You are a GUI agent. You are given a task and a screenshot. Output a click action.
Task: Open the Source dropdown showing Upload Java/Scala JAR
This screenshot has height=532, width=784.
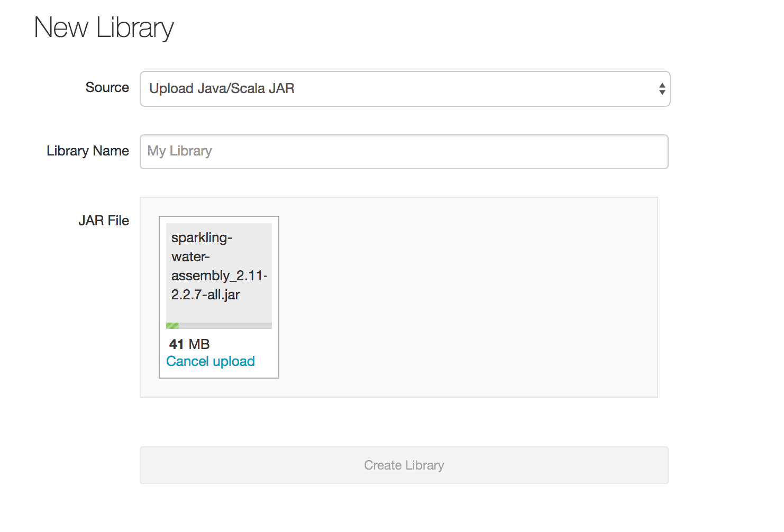tap(405, 89)
